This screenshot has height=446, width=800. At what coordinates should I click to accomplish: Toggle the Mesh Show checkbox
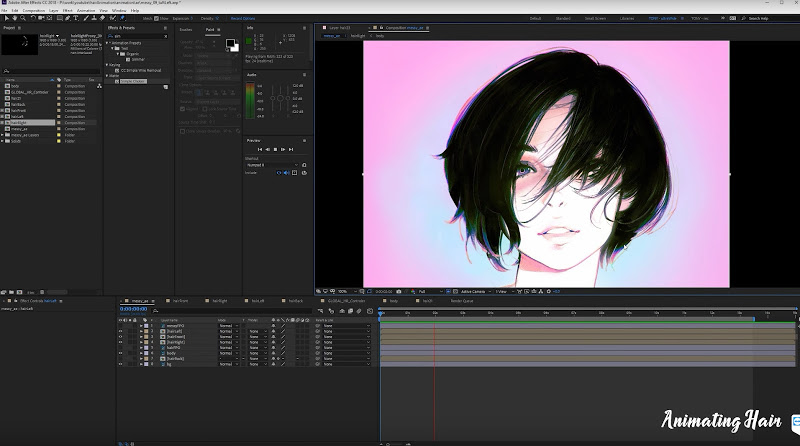pyautogui.click(x=156, y=18)
